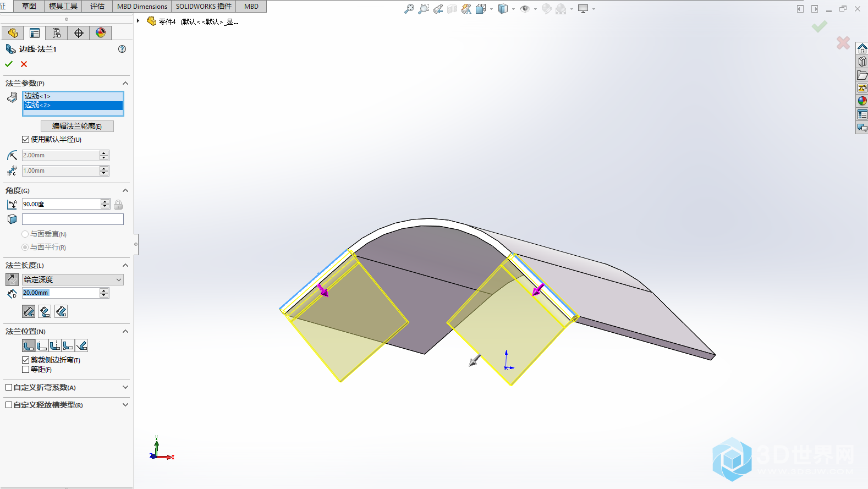Choose Material Inside flange position

[x=29, y=345]
